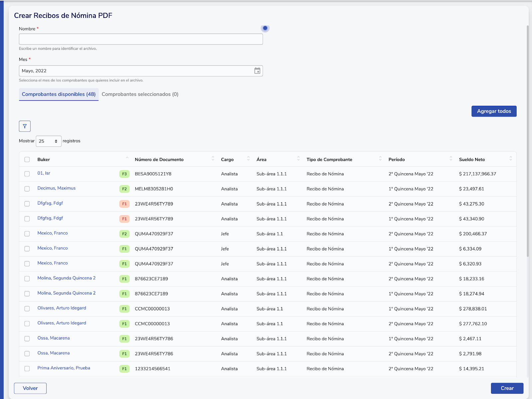The width and height of the screenshot is (532, 399).
Task: Sort by Período column arrows
Action: click(451, 159)
